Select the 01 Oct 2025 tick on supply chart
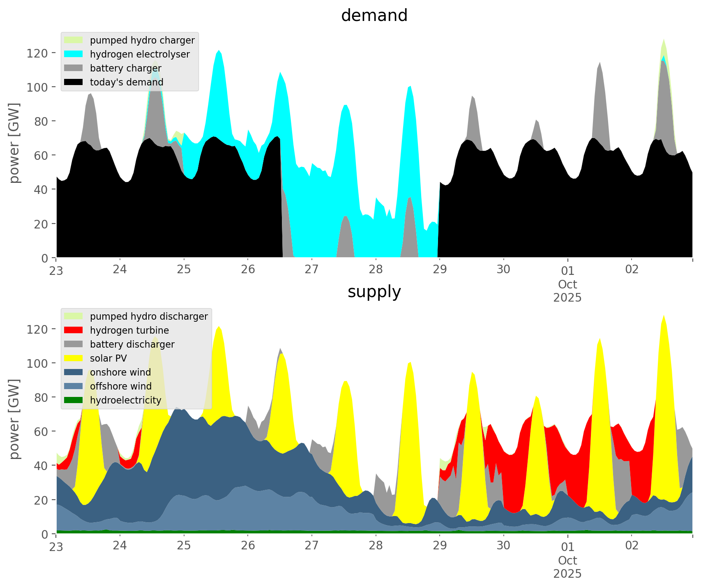This screenshot has height=588, width=701. tap(567, 559)
